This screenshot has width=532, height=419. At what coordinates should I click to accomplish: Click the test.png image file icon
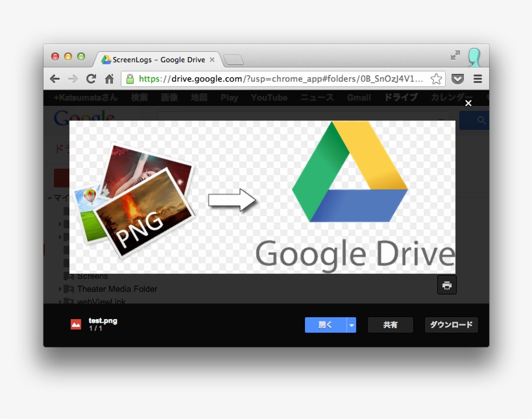coord(76,324)
